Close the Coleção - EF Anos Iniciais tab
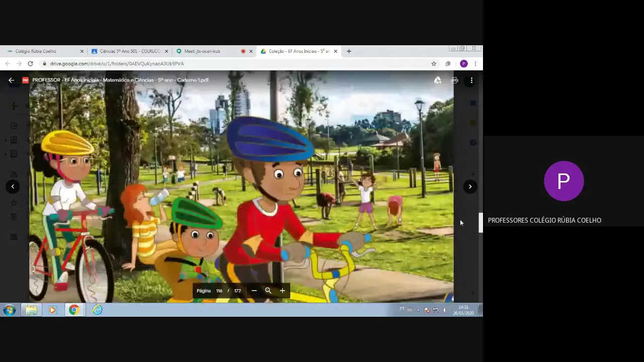The image size is (644, 362). click(336, 51)
